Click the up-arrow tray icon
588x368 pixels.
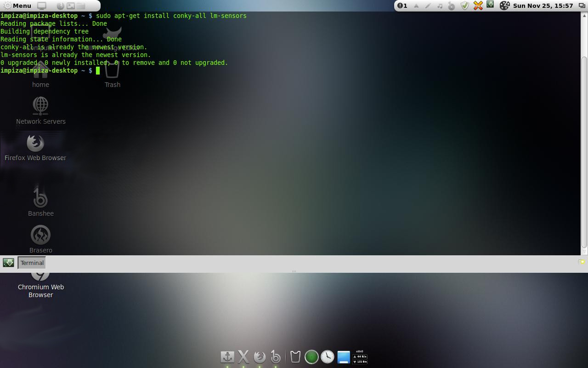416,6
